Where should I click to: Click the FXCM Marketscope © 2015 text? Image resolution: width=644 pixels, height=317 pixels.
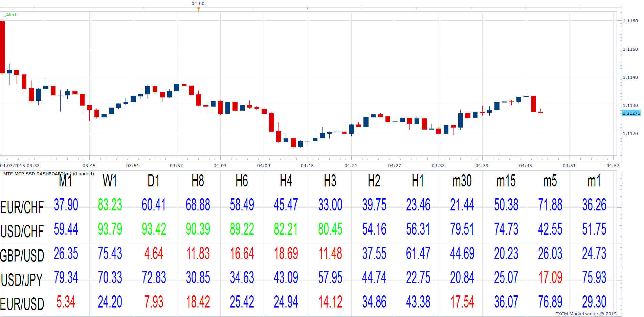tap(586, 314)
